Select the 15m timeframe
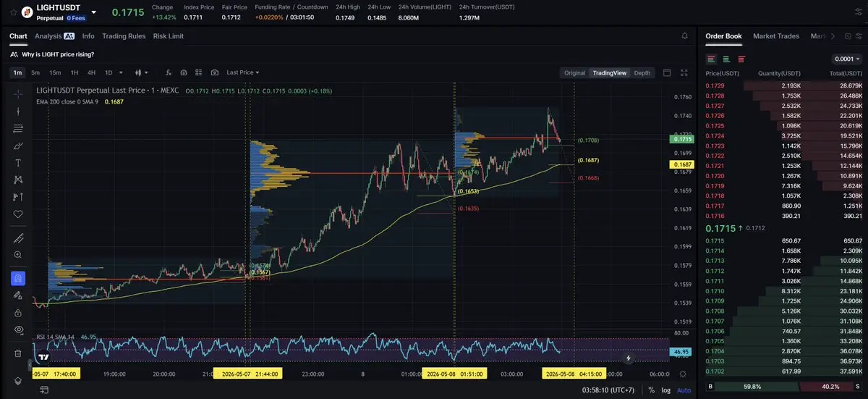Viewport: 868px width, 399px height. click(x=55, y=72)
